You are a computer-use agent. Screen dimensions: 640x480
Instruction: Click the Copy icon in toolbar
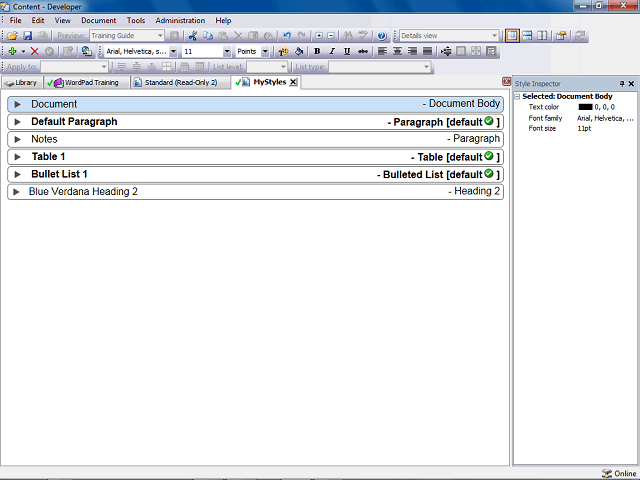[x=208, y=36]
